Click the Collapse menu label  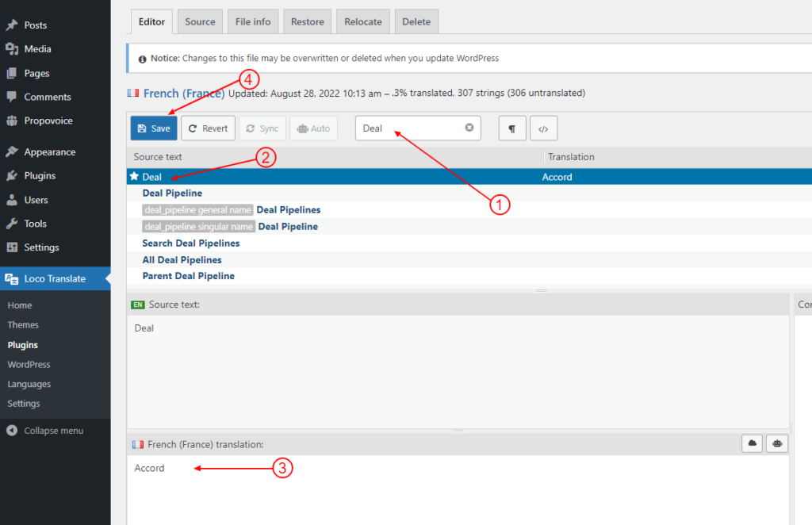coord(54,431)
